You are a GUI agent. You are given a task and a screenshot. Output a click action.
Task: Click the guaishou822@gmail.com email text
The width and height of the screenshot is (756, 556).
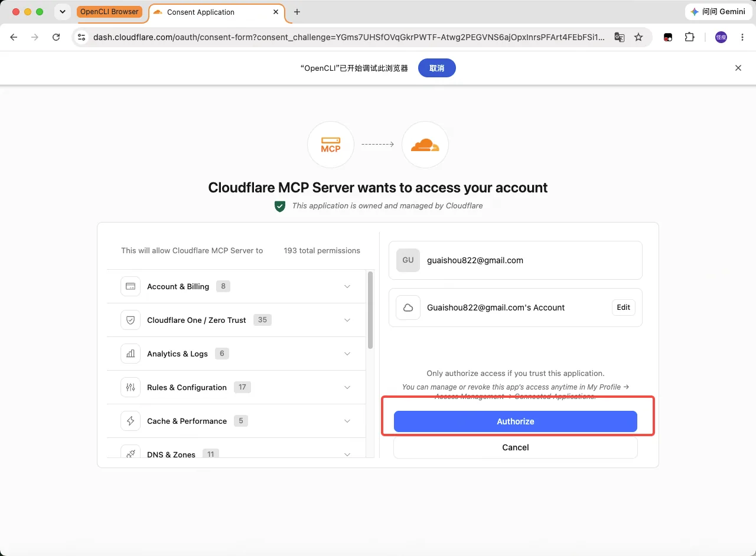click(x=475, y=260)
